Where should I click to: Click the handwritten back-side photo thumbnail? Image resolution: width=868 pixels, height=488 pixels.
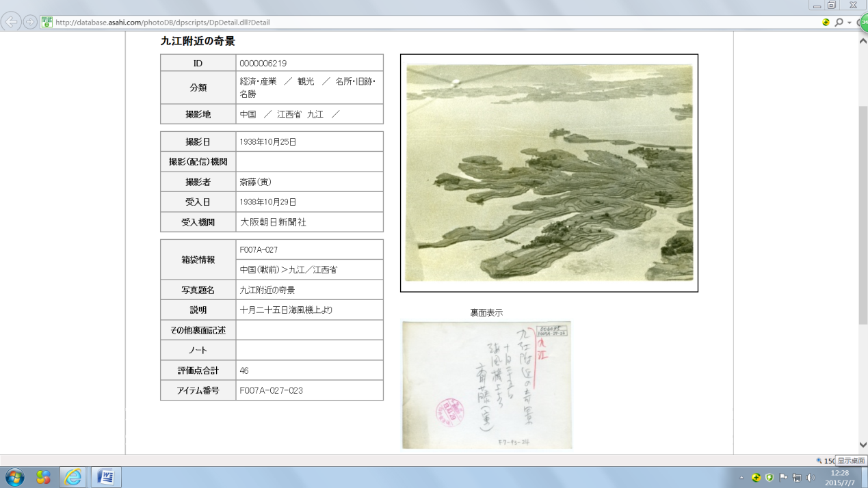pos(486,385)
